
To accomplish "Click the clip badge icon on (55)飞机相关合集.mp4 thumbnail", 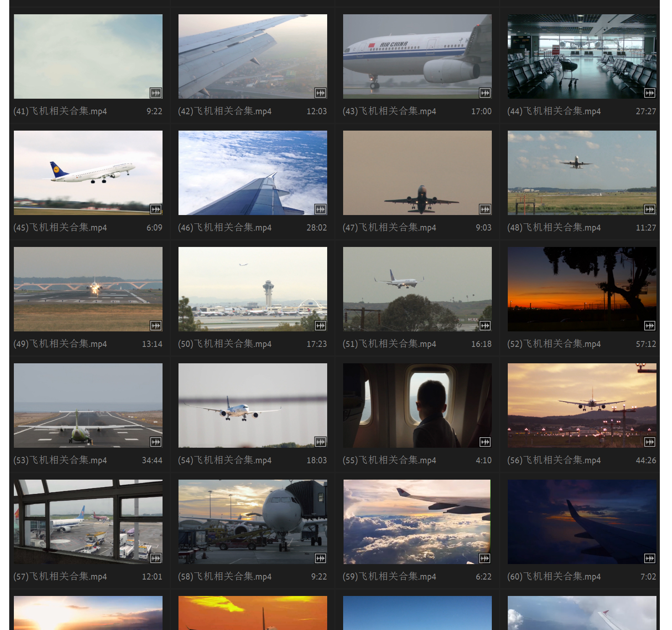I will [485, 442].
